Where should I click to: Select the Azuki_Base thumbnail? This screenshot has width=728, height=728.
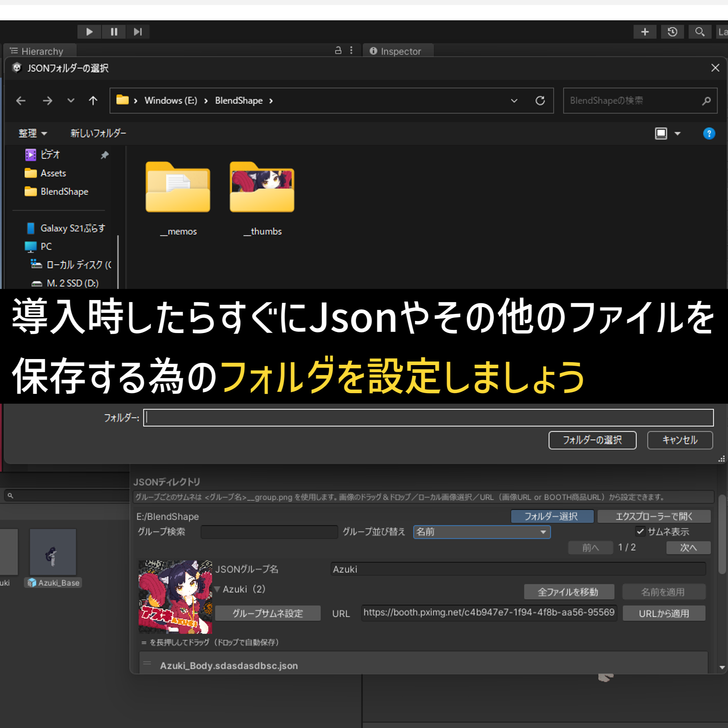coord(53,552)
